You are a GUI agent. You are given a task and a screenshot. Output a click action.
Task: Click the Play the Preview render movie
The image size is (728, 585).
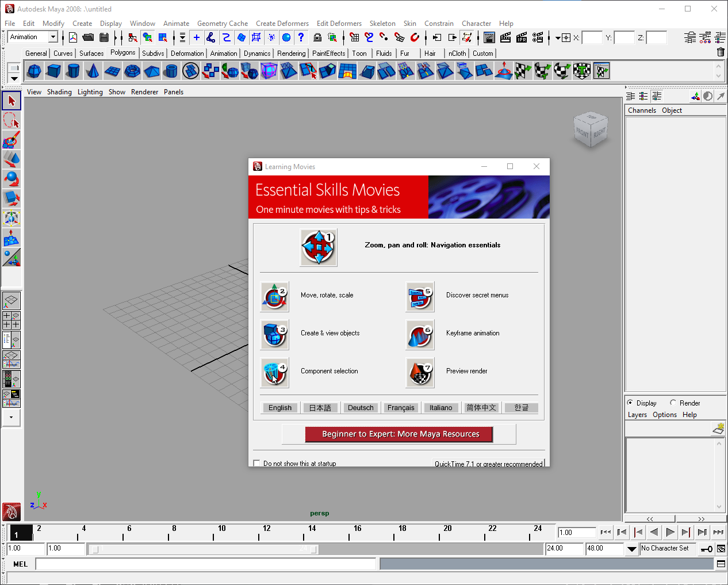[420, 373]
